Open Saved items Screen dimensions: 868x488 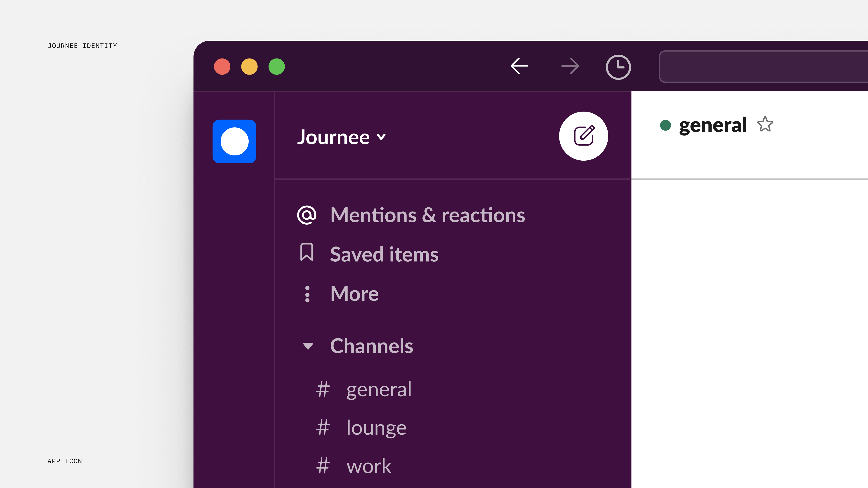point(384,254)
